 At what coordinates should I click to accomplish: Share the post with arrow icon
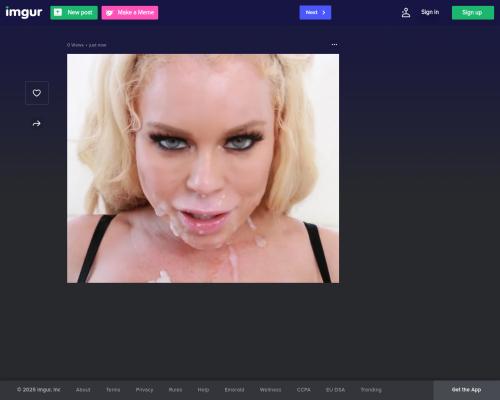pyautogui.click(x=37, y=124)
